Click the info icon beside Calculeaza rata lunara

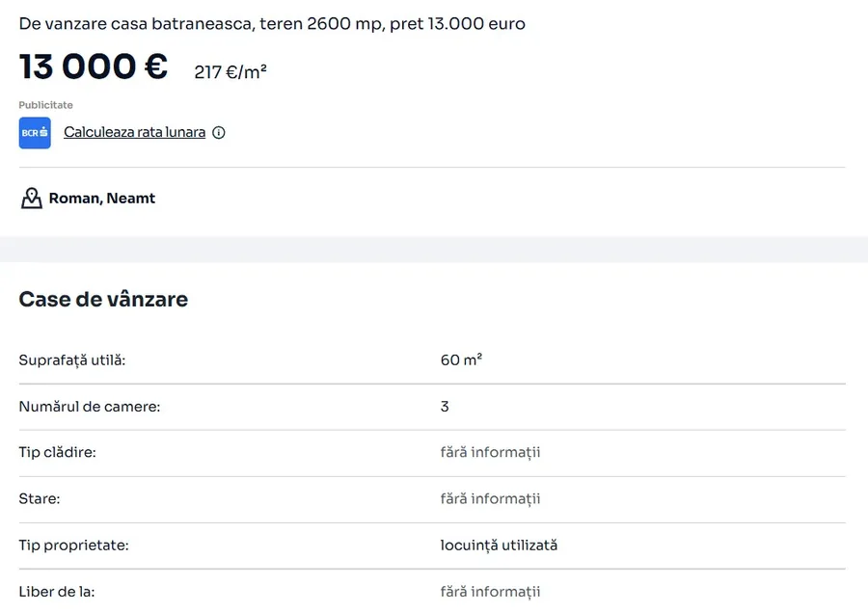[219, 133]
